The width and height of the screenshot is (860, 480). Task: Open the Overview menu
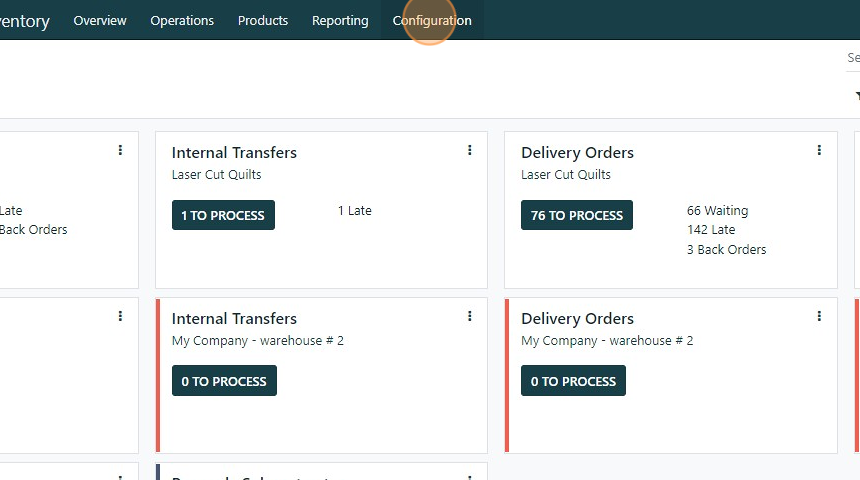(x=100, y=20)
